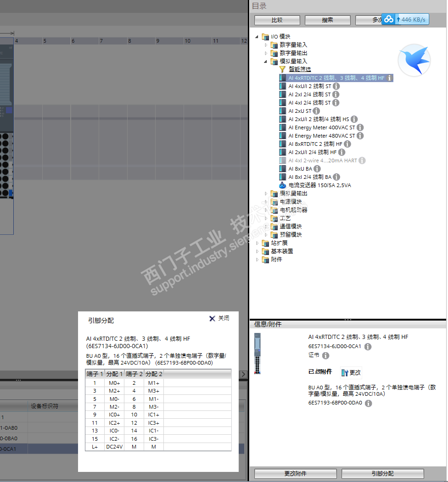Expand the 模拟量输出 folder
448x482 pixels.
266,194
